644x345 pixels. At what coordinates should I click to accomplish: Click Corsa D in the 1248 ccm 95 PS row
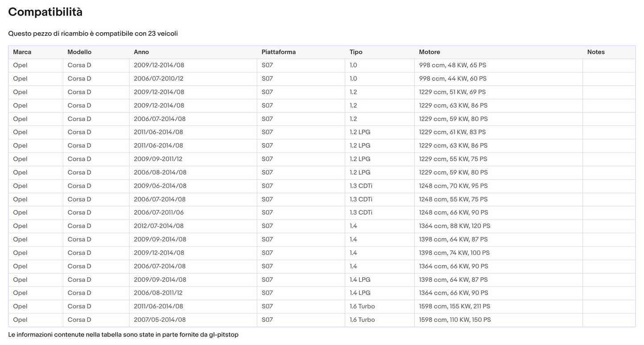pos(79,186)
